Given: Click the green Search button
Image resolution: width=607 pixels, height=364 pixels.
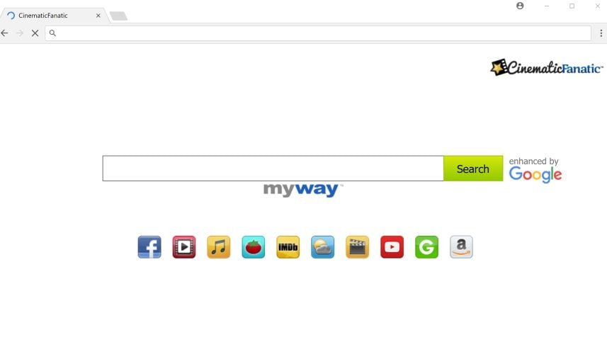Looking at the screenshot, I should tap(473, 169).
